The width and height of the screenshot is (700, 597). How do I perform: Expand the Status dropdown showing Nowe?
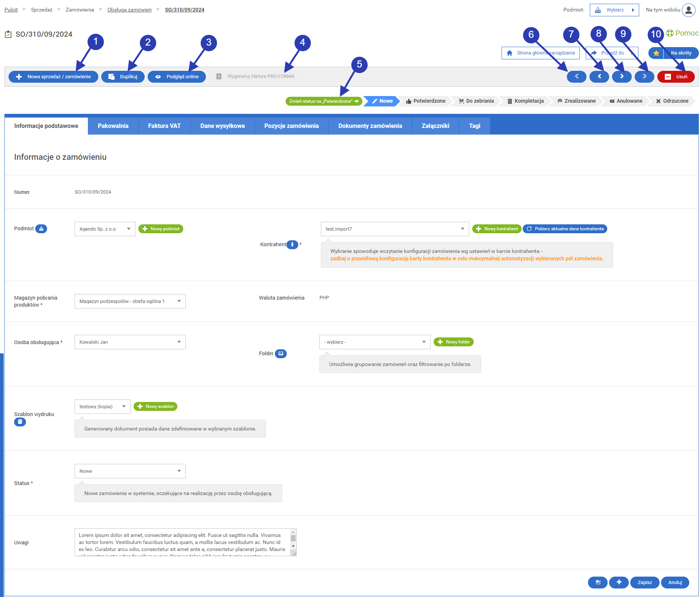(130, 471)
